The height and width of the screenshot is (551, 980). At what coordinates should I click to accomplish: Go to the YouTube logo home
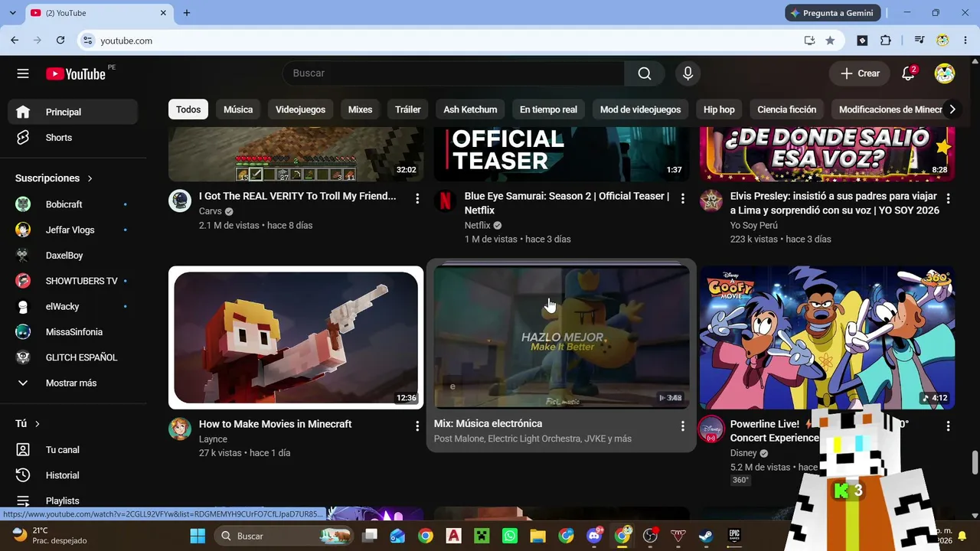(x=76, y=73)
